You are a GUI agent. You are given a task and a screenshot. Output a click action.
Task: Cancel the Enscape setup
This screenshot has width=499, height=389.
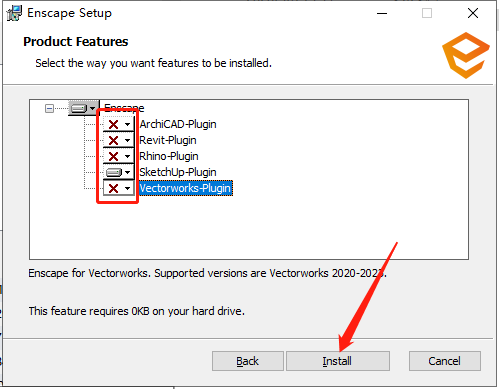[x=445, y=361]
